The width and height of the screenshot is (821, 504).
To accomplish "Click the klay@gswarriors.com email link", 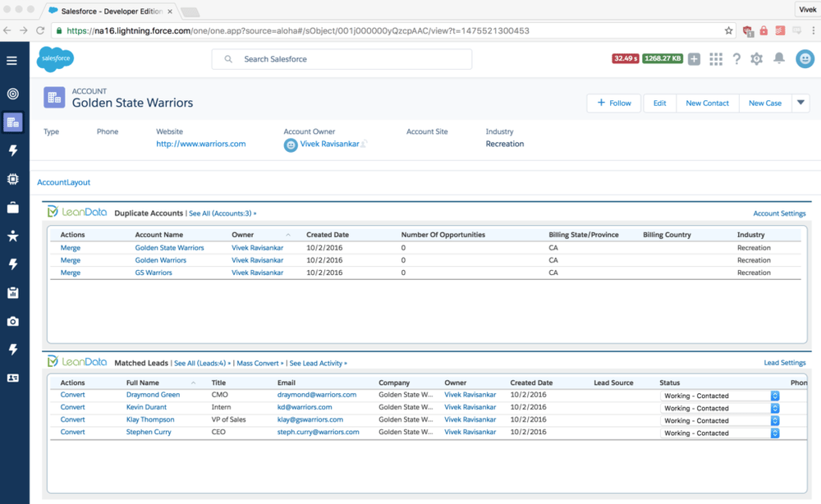I will coord(310,419).
